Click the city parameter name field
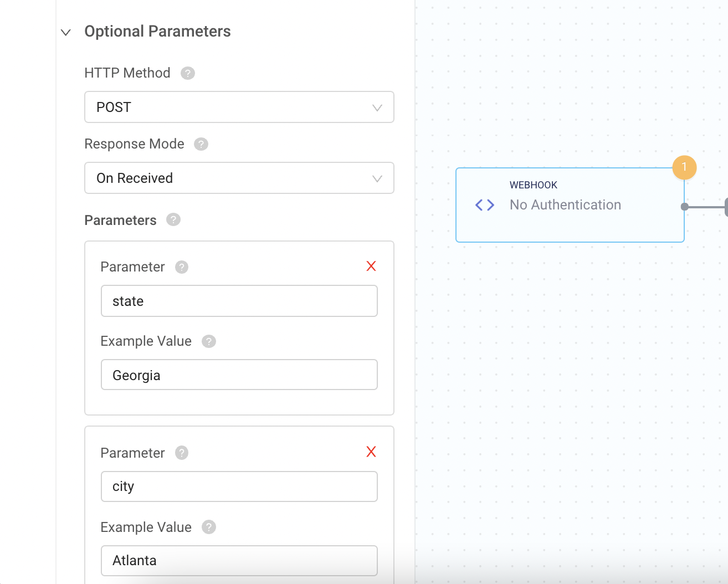728x584 pixels. pos(239,486)
